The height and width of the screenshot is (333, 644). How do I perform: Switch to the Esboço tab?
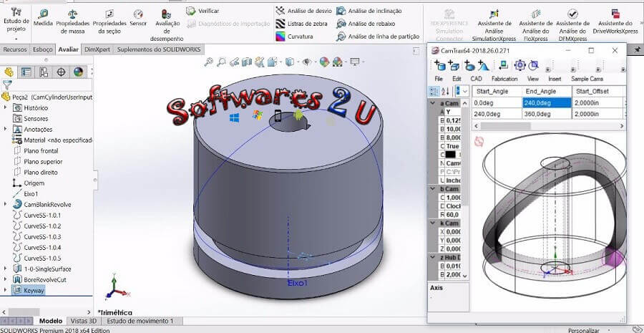42,49
